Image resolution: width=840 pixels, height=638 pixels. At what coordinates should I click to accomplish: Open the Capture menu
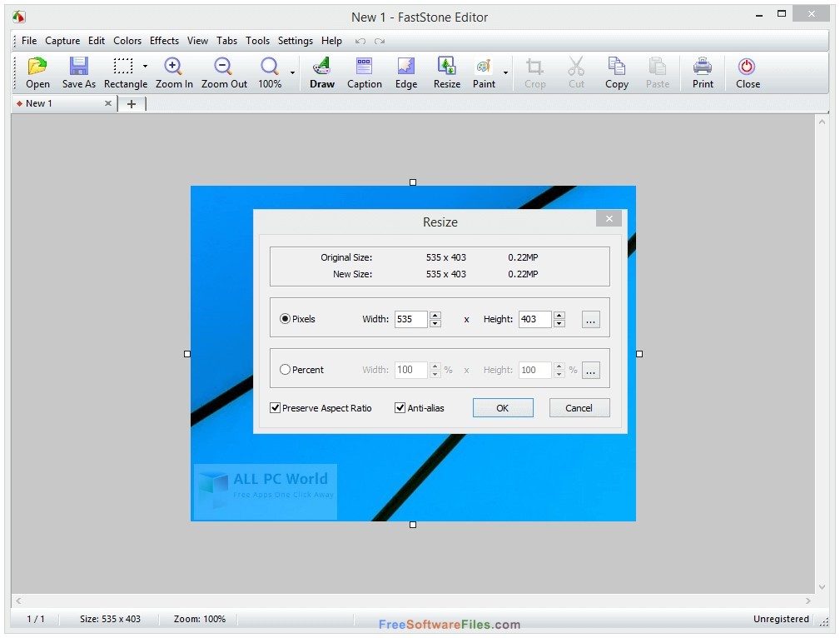[62, 41]
